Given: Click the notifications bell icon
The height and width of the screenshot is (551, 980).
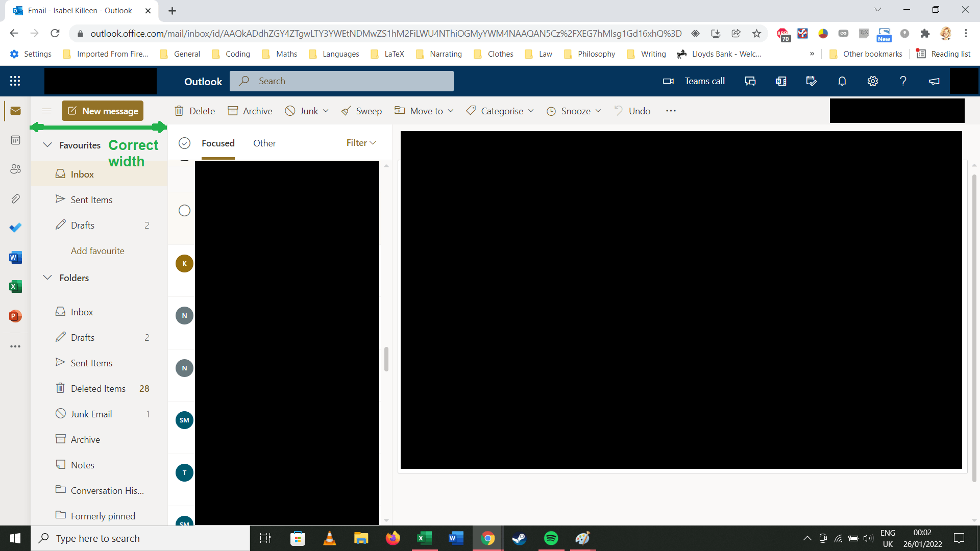Looking at the screenshot, I should pos(842,81).
